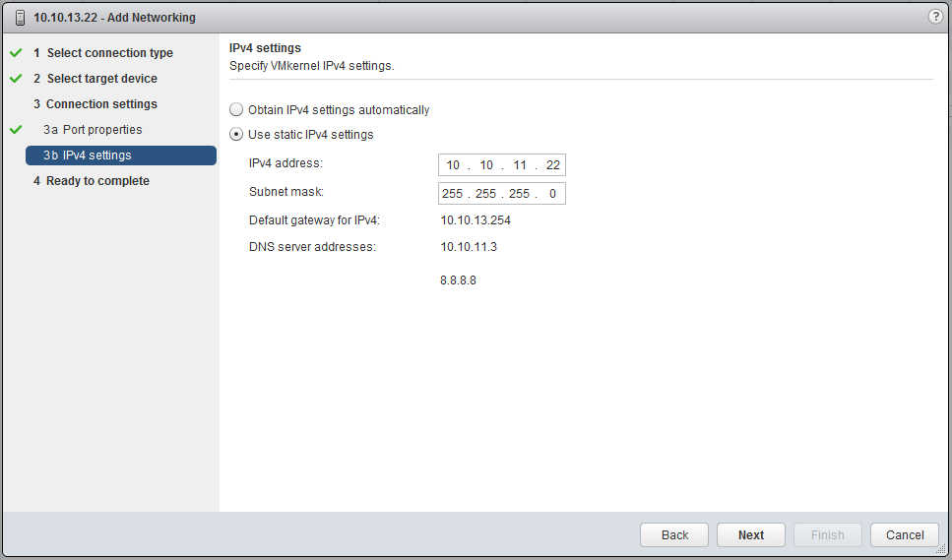Go to step 1 Select connection type

coord(103,53)
